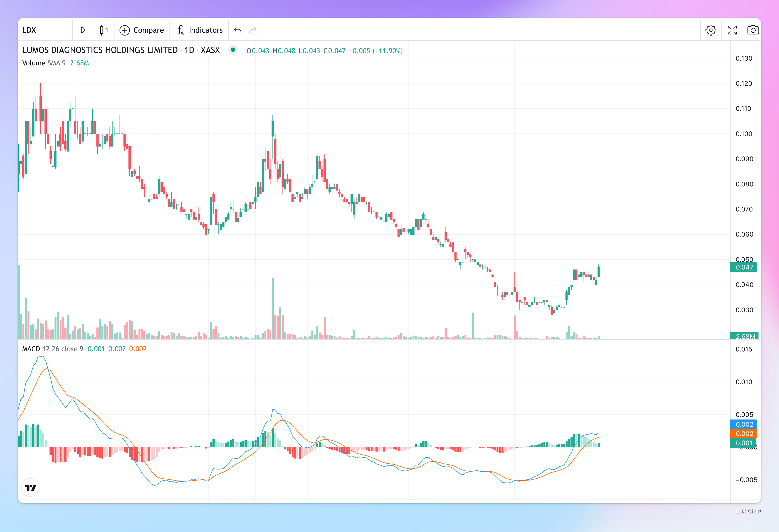
Task: Click the TradingView logo in chart corner
Action: (x=31, y=488)
